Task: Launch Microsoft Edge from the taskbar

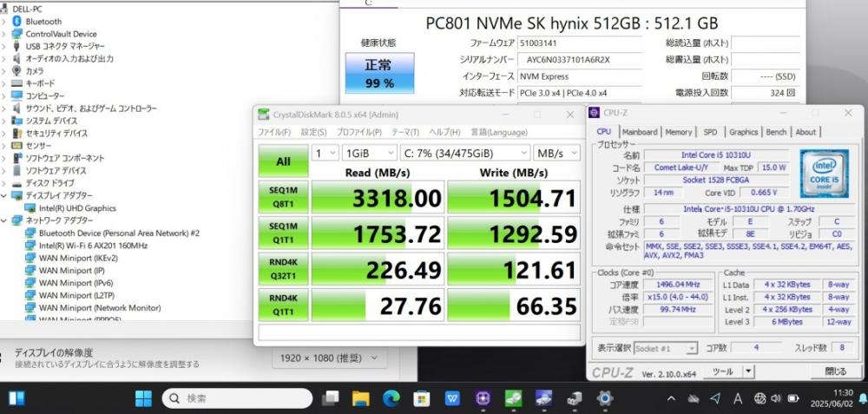Action: (x=391, y=398)
